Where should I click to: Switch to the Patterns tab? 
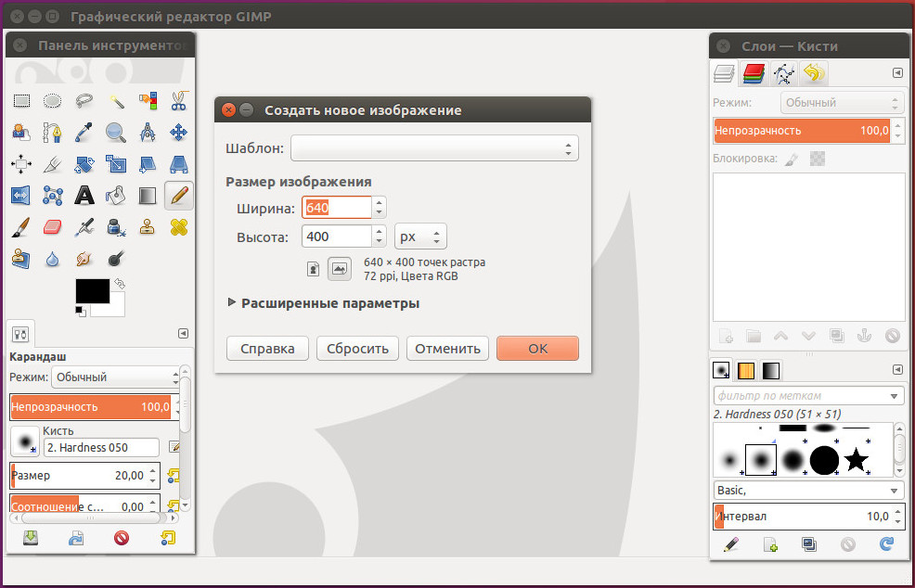(746, 370)
